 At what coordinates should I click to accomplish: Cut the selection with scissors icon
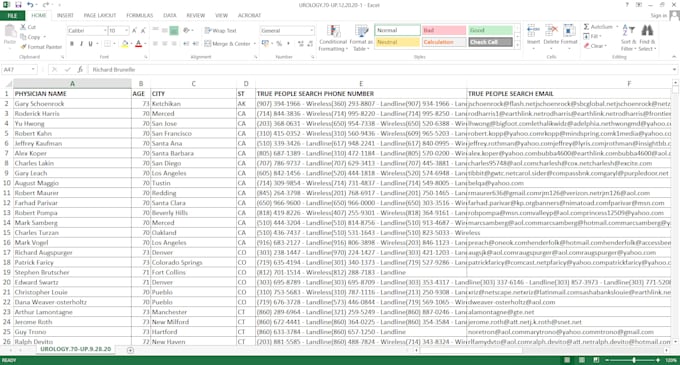(28, 27)
